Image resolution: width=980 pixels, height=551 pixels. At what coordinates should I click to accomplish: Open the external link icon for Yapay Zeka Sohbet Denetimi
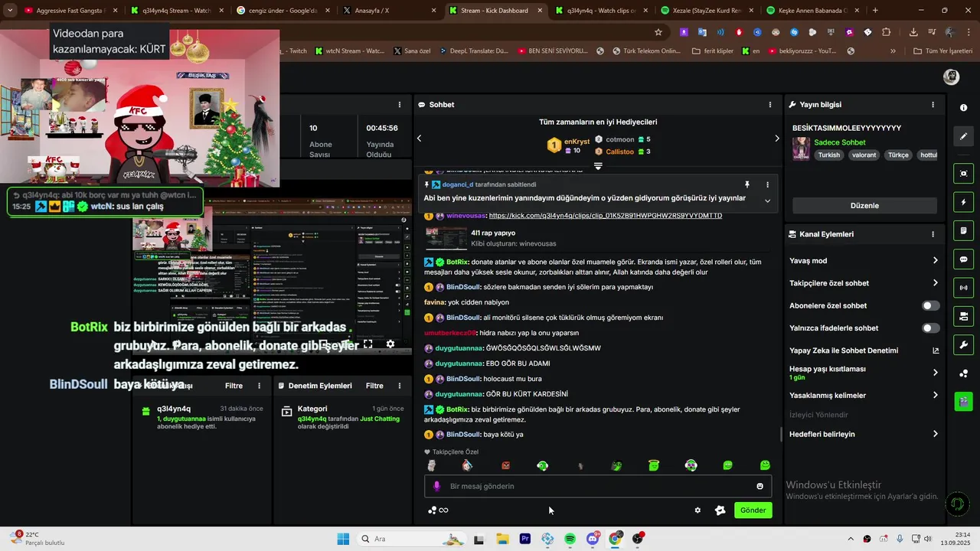point(935,350)
